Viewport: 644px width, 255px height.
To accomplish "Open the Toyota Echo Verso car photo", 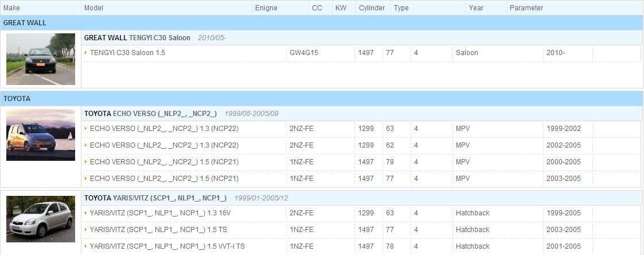I will coord(41,135).
